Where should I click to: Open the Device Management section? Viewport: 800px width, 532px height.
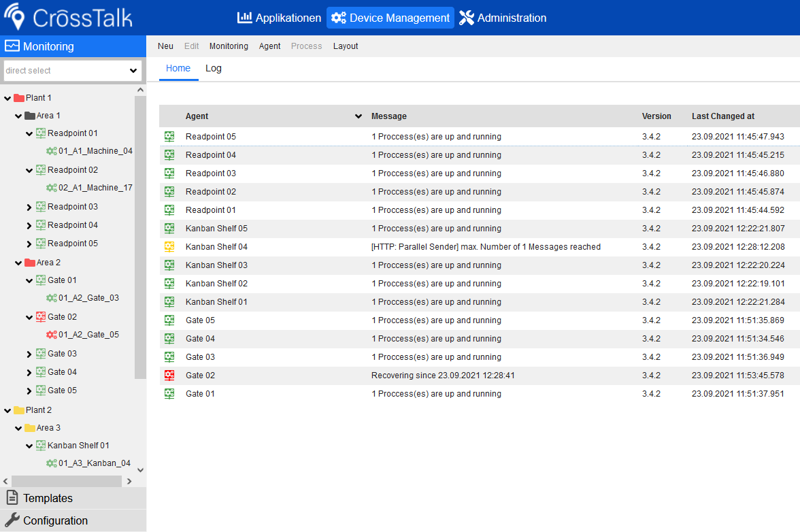[390, 18]
